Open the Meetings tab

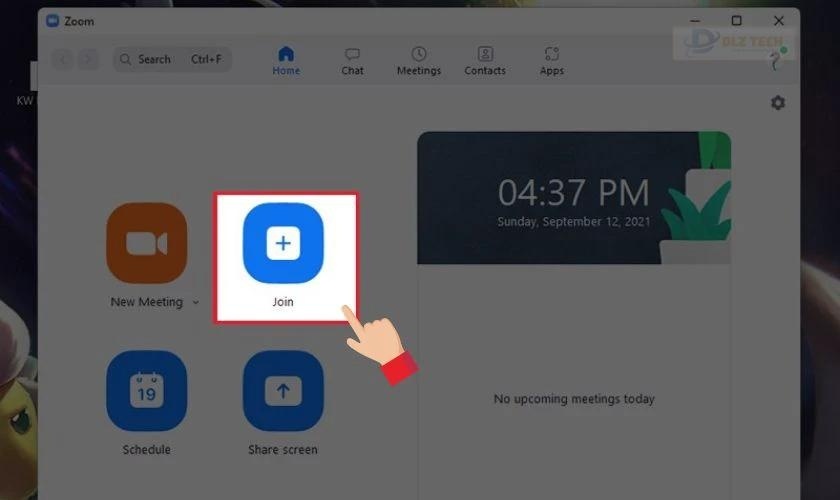point(419,61)
